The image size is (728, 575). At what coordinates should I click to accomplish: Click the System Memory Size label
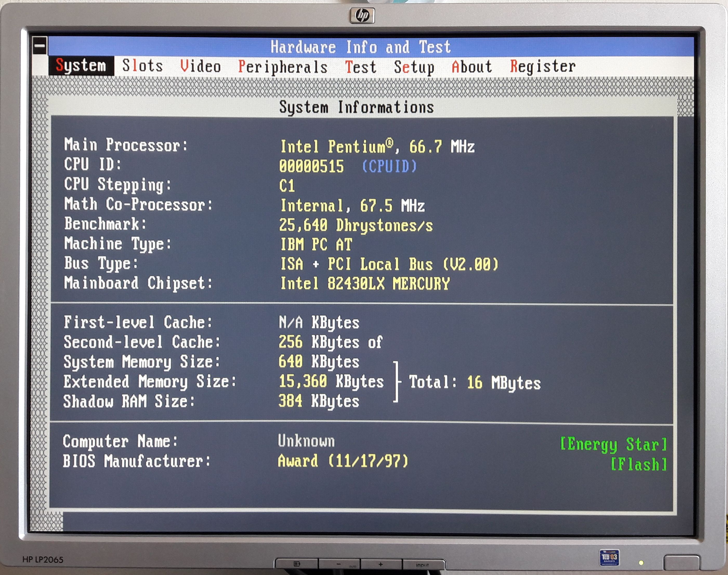142,362
